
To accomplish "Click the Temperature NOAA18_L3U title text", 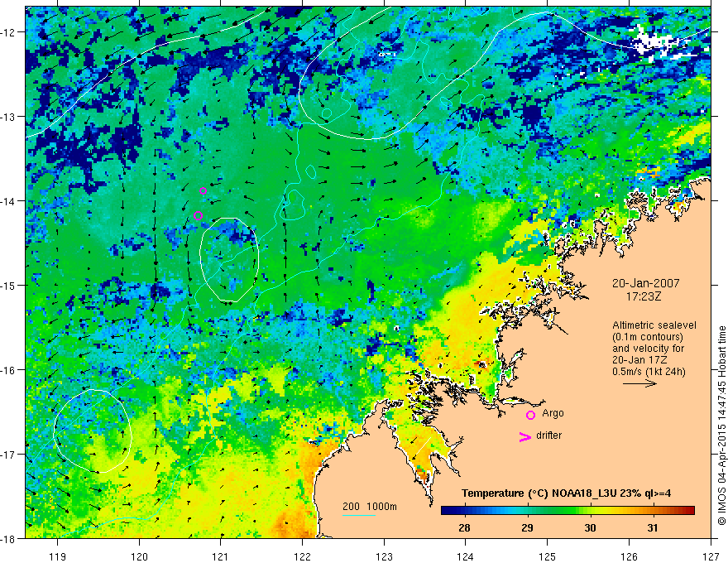I will (566, 493).
